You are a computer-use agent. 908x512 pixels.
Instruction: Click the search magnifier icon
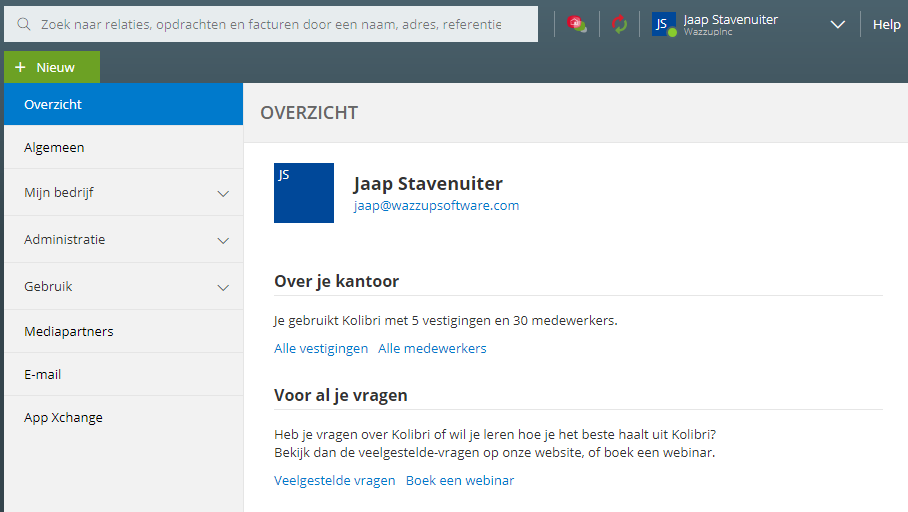(24, 24)
